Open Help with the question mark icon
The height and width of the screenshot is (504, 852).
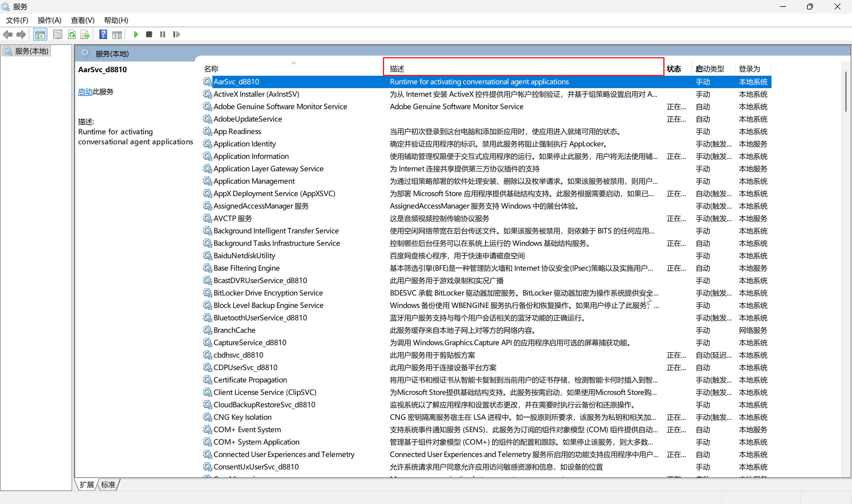click(x=103, y=34)
